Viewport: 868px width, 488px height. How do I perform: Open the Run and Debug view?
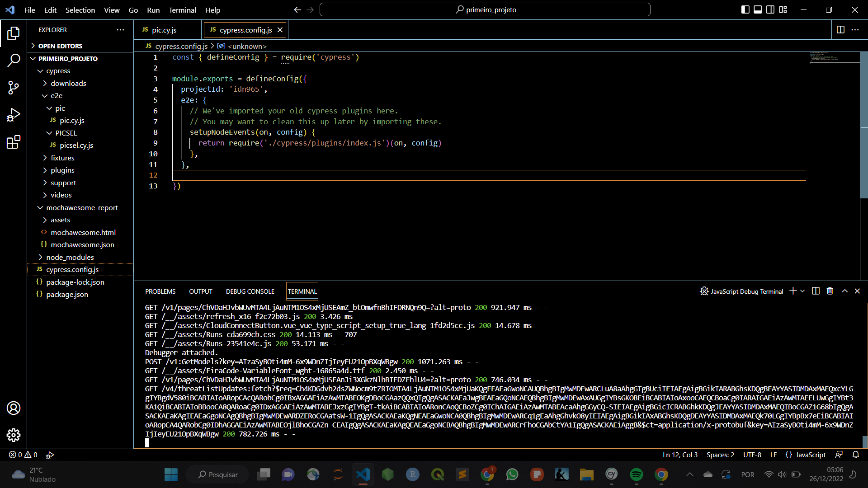click(x=14, y=115)
